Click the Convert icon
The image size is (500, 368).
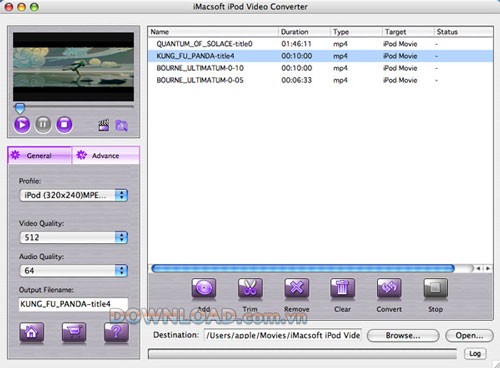pyautogui.click(x=389, y=288)
